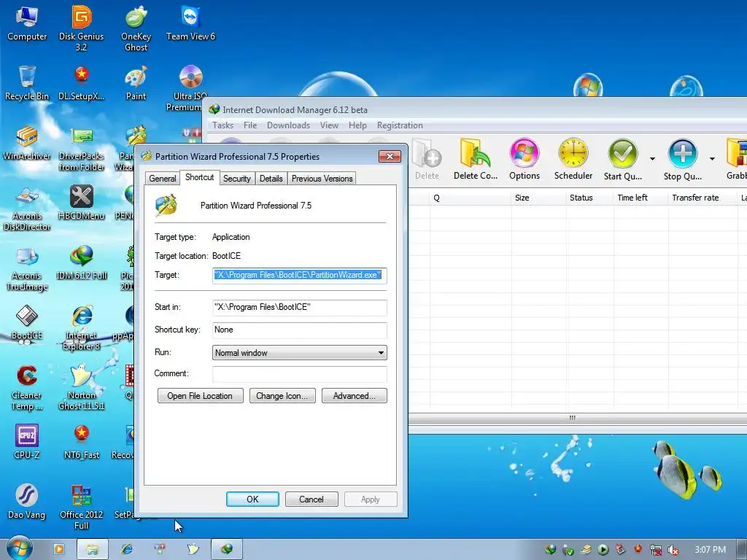Screen dimensions: 747x560
Task: Click the Comment text field
Action: click(x=299, y=374)
